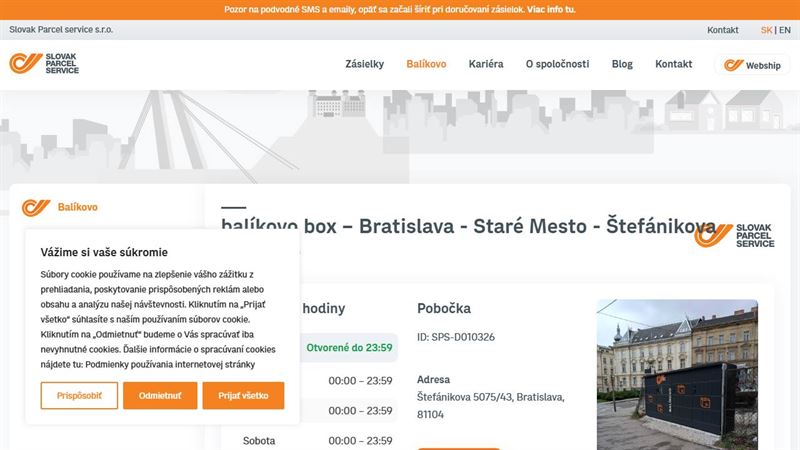The height and width of the screenshot is (450, 800).
Task: Follow the 'Viac info tu' warning link
Action: coord(551,9)
